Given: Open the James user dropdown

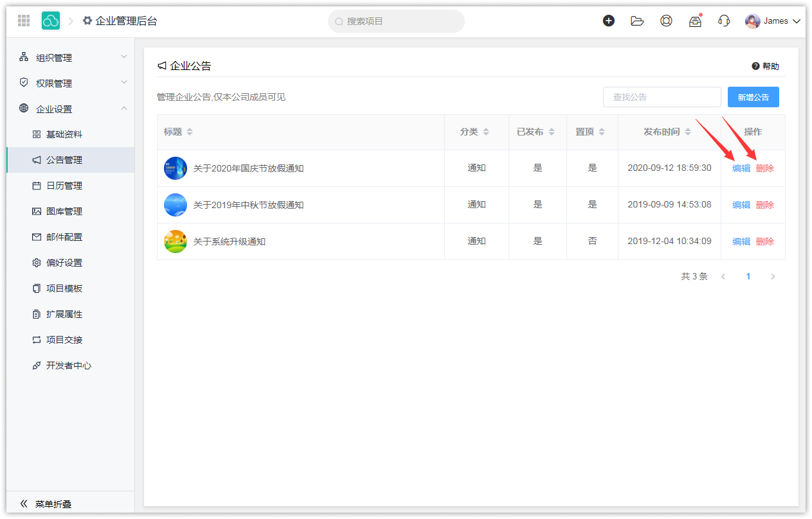Looking at the screenshot, I should [773, 21].
